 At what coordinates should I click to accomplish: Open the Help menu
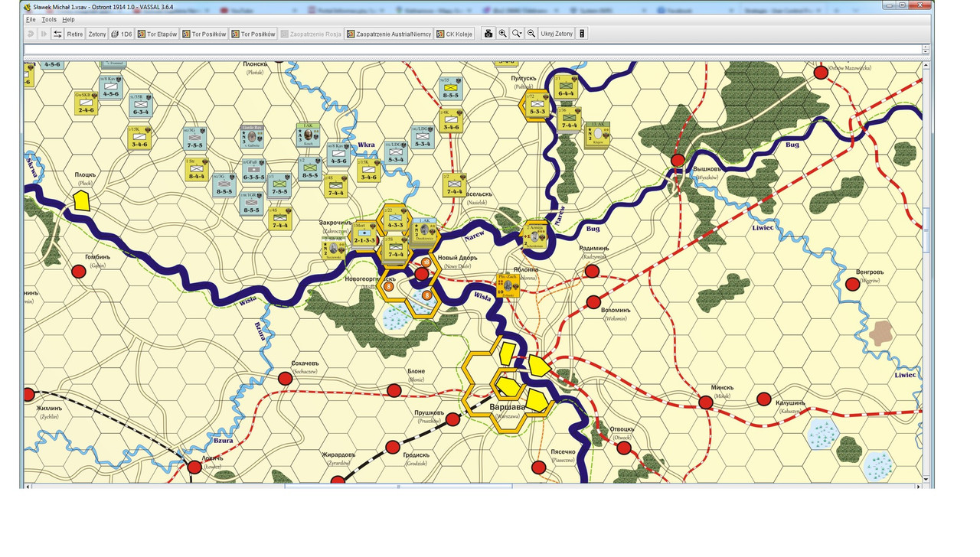[68, 19]
